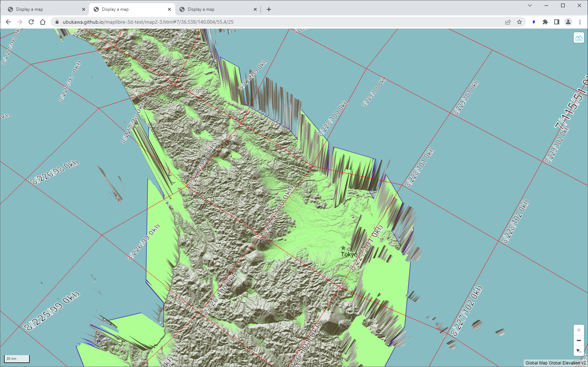View site information lock icon

(57, 22)
